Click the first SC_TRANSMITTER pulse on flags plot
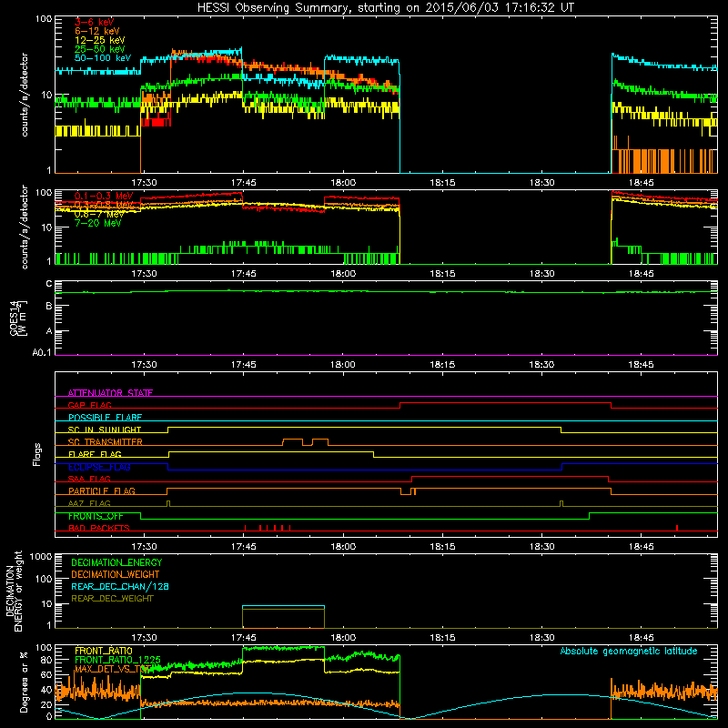The width and height of the screenshot is (728, 728). click(292, 441)
